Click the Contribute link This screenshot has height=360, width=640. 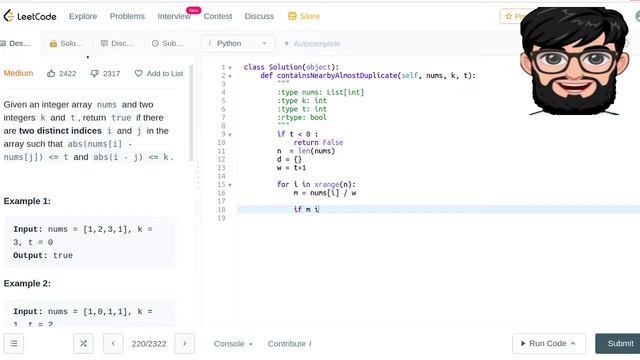point(289,344)
